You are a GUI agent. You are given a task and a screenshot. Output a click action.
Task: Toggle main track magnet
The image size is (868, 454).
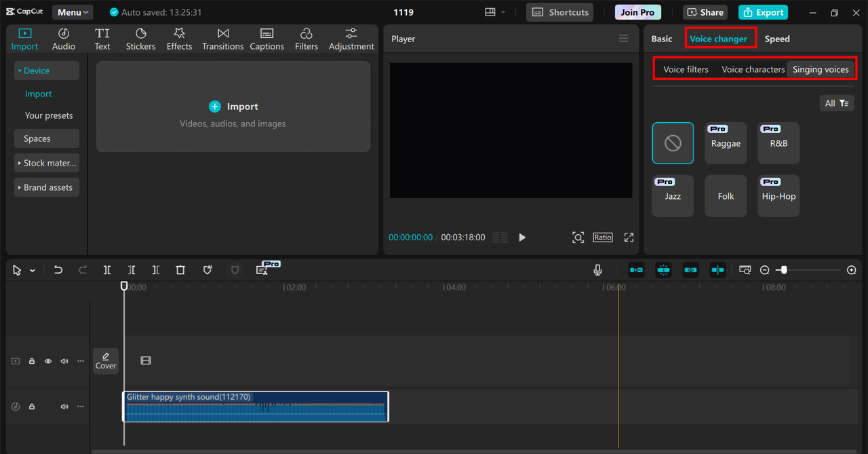[x=636, y=270]
